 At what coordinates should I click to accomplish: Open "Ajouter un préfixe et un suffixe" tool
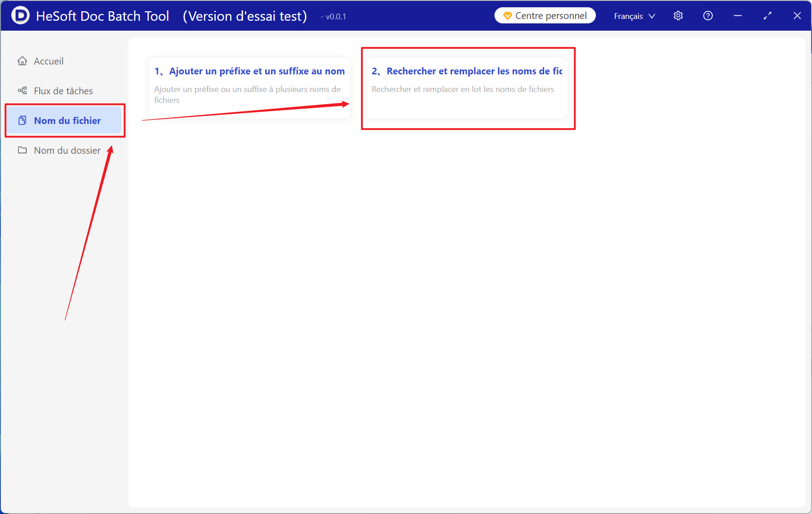click(256, 71)
